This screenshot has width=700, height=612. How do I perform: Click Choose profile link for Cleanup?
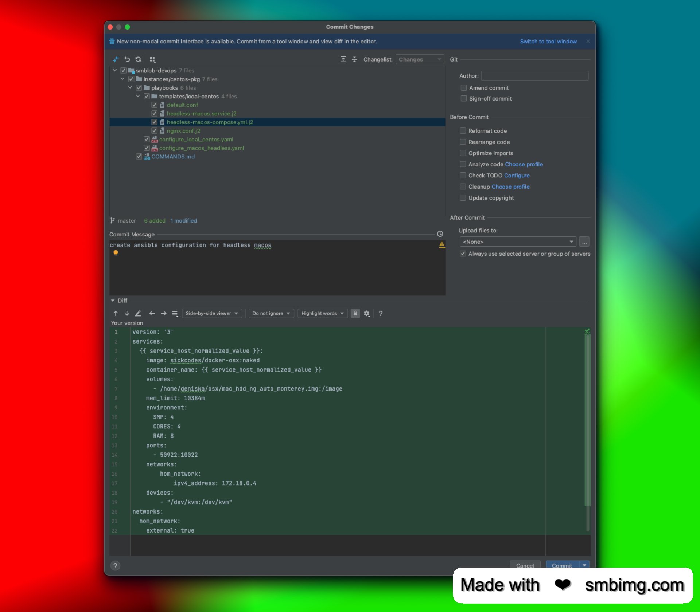(x=510, y=187)
